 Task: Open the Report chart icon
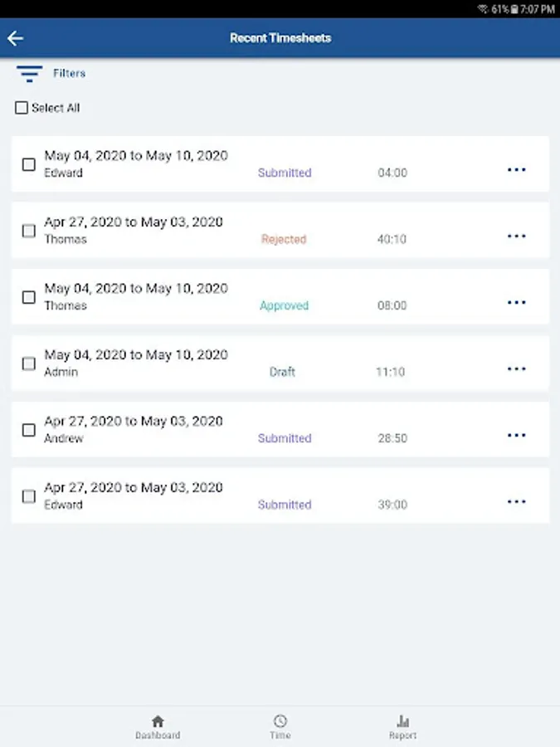point(402,721)
